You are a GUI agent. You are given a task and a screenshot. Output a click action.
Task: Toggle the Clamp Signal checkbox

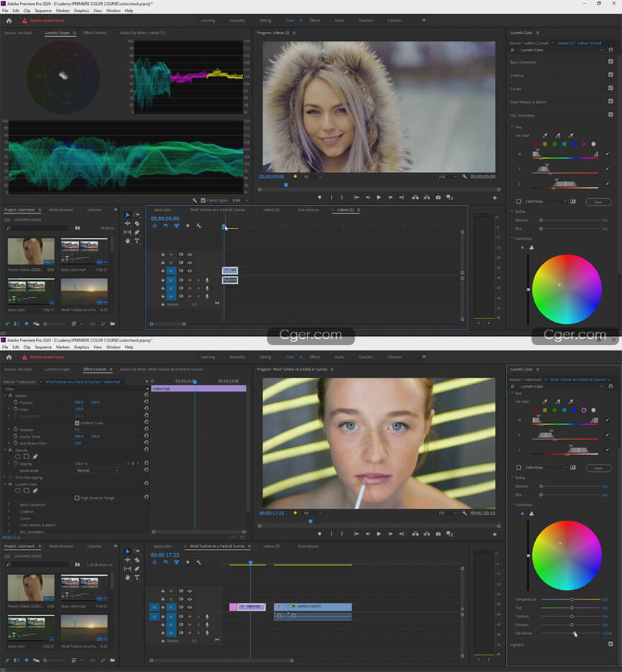(203, 200)
